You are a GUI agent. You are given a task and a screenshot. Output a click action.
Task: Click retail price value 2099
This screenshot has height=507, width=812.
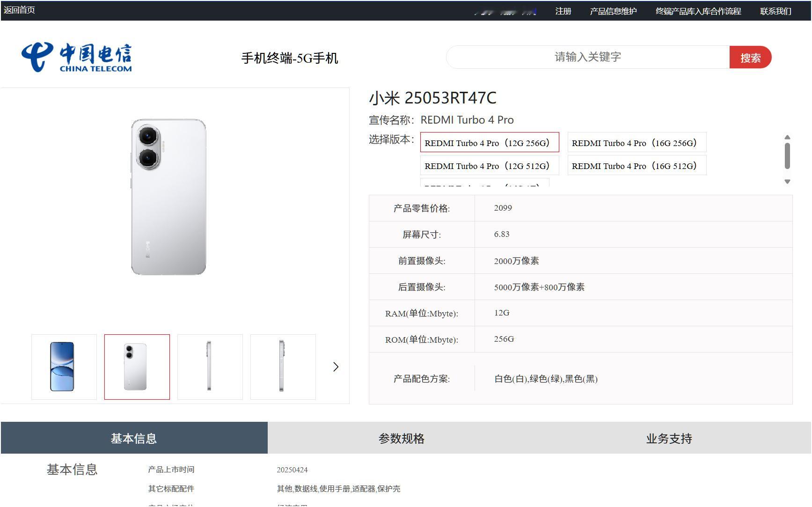[x=503, y=208]
